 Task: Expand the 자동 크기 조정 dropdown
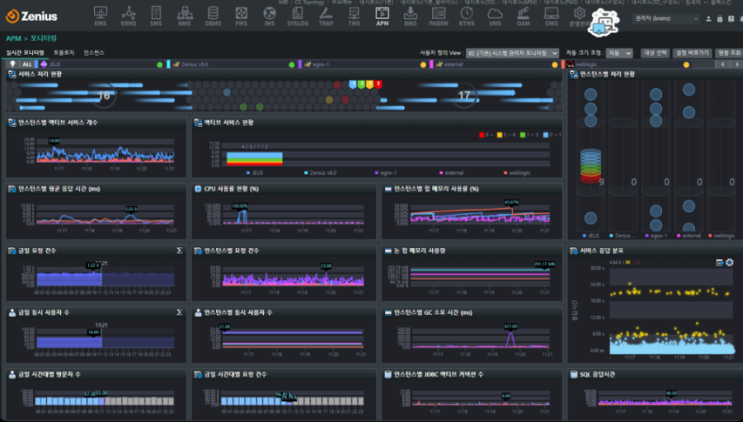(x=619, y=52)
